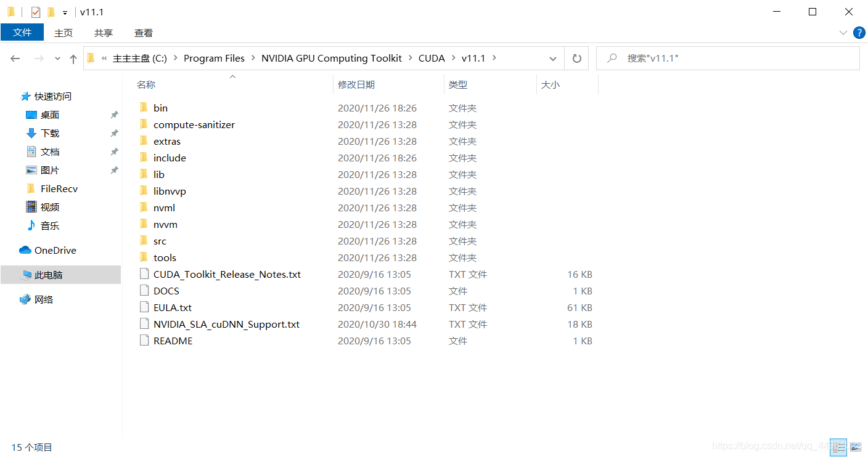Open the Home (主页) ribbon tab
The image size is (868, 457).
coord(63,33)
